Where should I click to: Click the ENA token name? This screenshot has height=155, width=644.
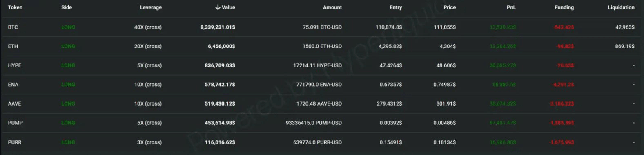click(x=13, y=85)
